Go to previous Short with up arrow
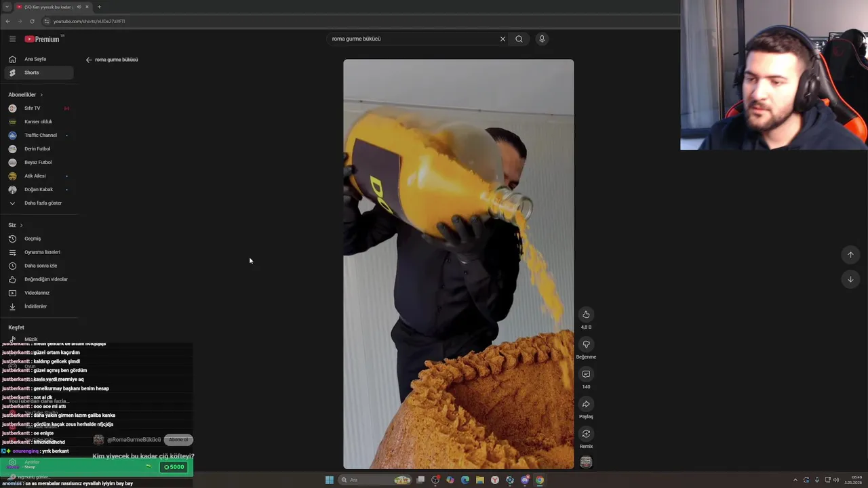 click(850, 255)
